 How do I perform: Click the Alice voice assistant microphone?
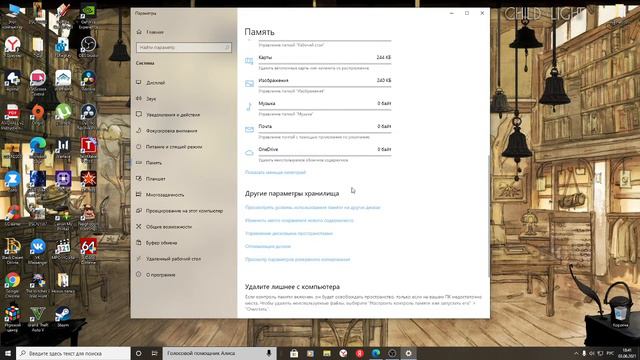[x=269, y=353]
